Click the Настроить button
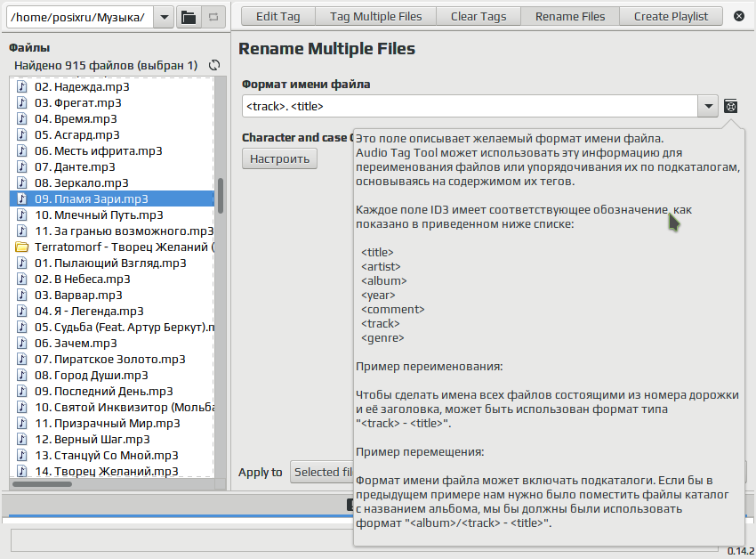756x559 pixels. (279, 158)
